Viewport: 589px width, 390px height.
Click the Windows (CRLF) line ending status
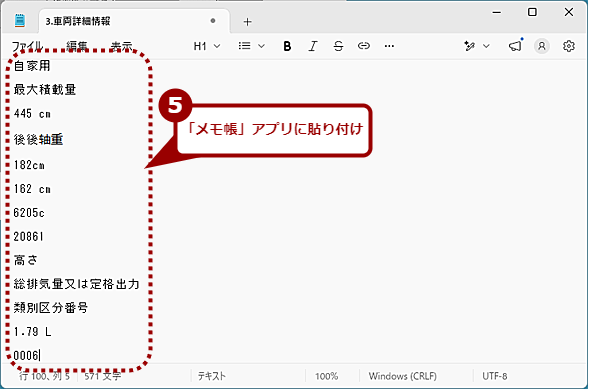403,376
